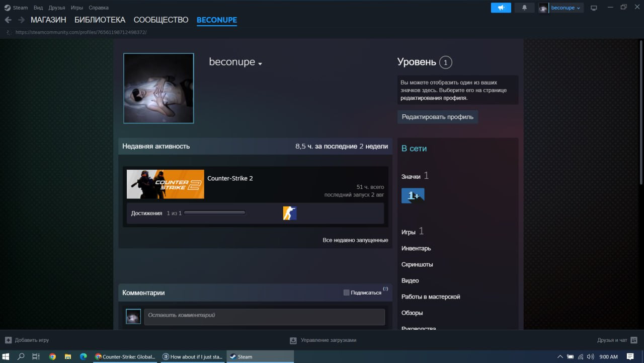The height and width of the screenshot is (363, 644).
Task: Go to the СООБЩЕСТВО tab
Action: coord(161,20)
